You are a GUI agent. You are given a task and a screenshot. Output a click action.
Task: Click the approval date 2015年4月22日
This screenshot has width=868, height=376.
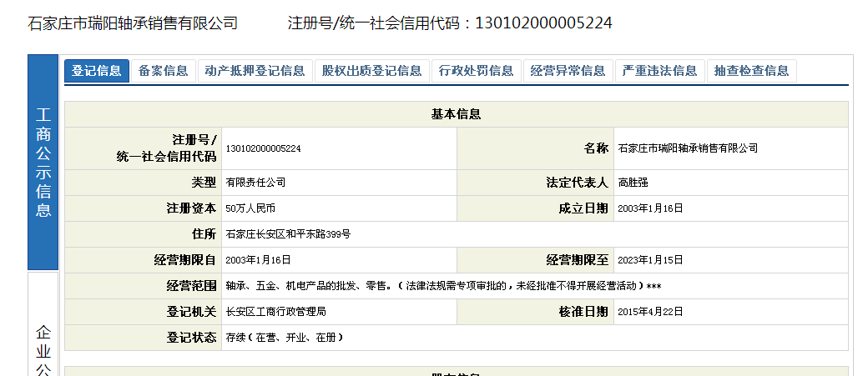(x=650, y=312)
